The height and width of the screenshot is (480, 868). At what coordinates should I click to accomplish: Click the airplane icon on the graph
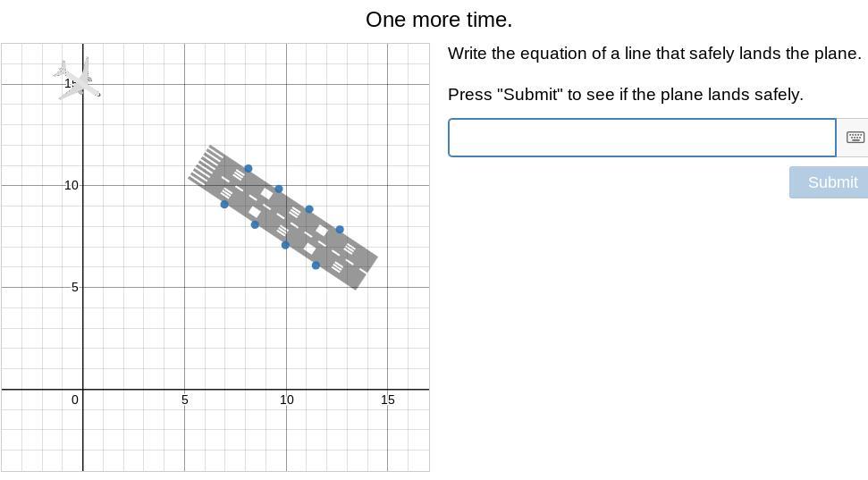79,80
